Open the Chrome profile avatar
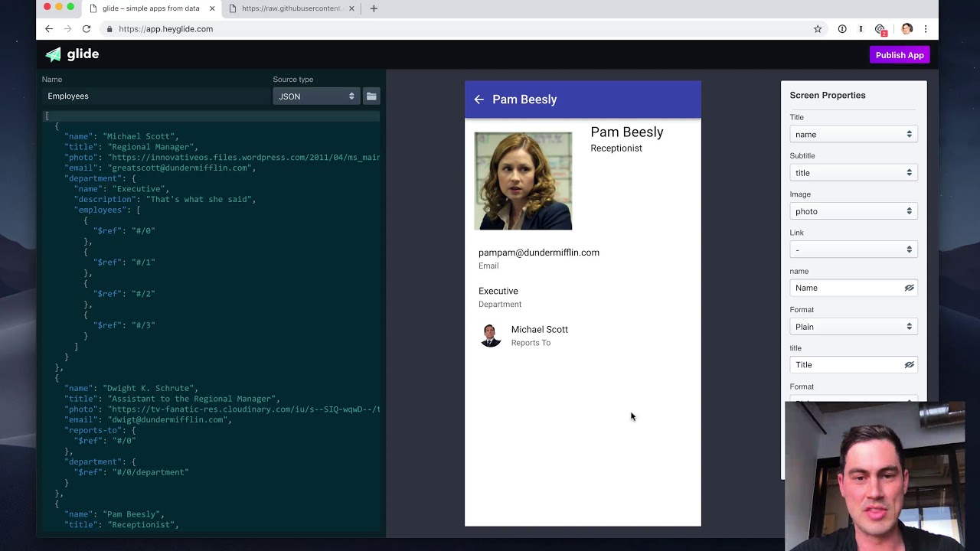 (x=907, y=29)
